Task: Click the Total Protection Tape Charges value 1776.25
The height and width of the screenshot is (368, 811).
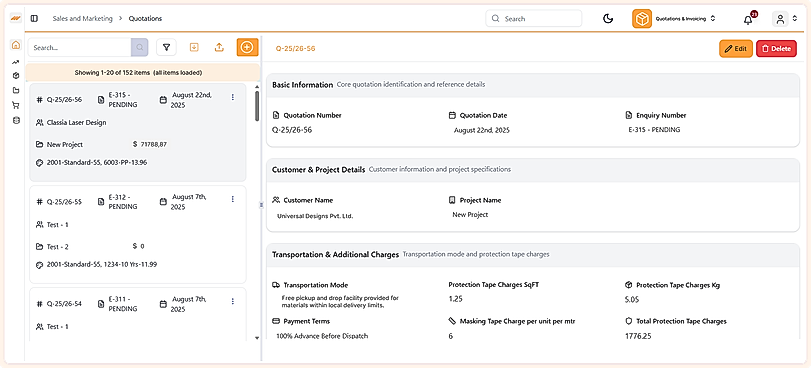Action: click(638, 336)
